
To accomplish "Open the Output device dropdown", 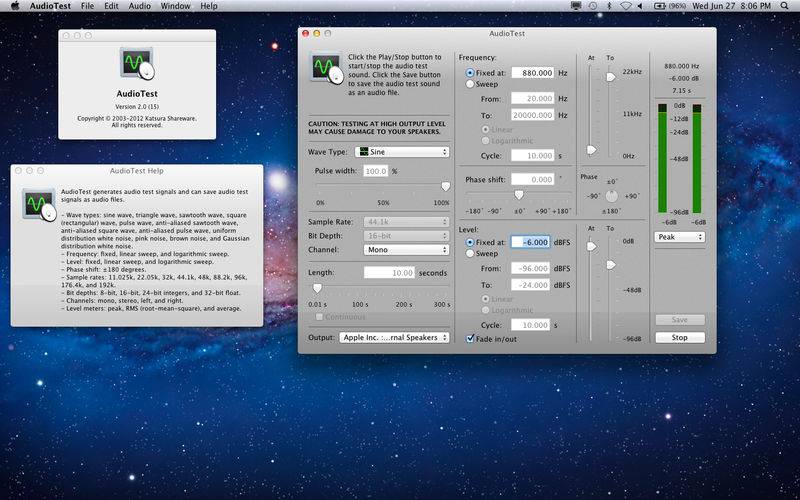I will [394, 337].
